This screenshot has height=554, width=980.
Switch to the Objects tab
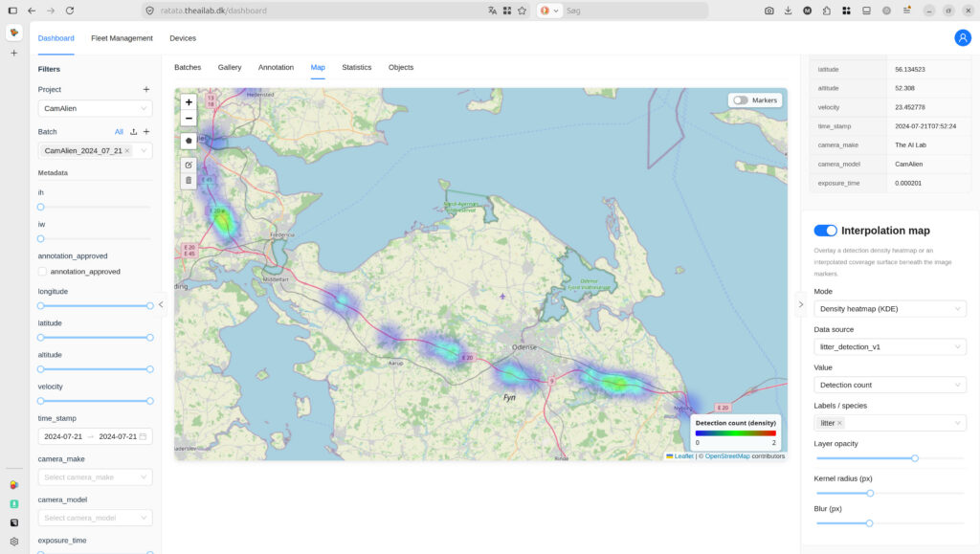point(401,67)
